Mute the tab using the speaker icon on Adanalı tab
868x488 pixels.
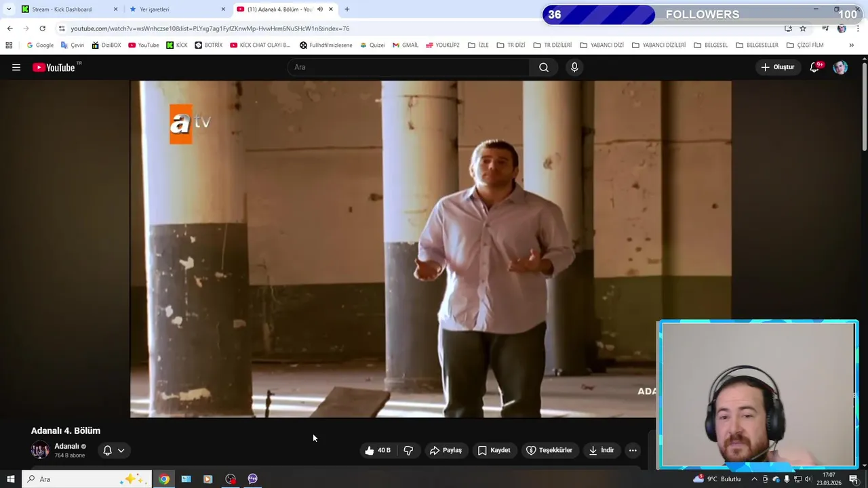pos(320,9)
